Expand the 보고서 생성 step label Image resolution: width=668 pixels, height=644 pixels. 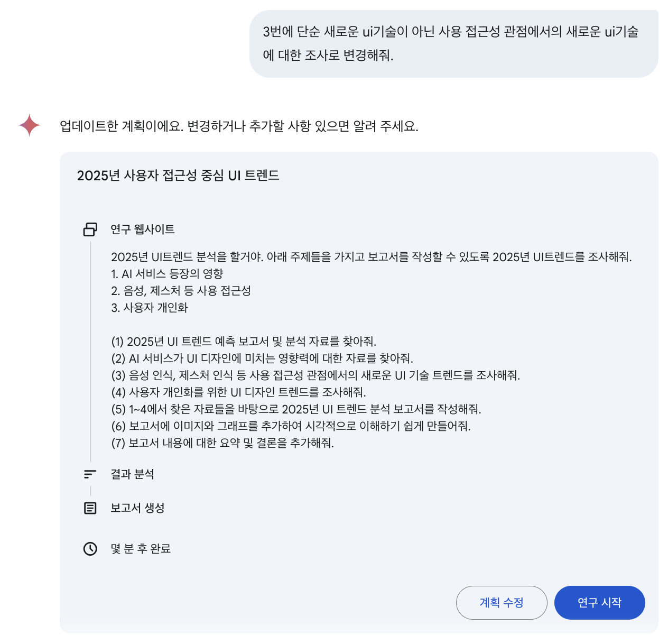click(x=137, y=508)
